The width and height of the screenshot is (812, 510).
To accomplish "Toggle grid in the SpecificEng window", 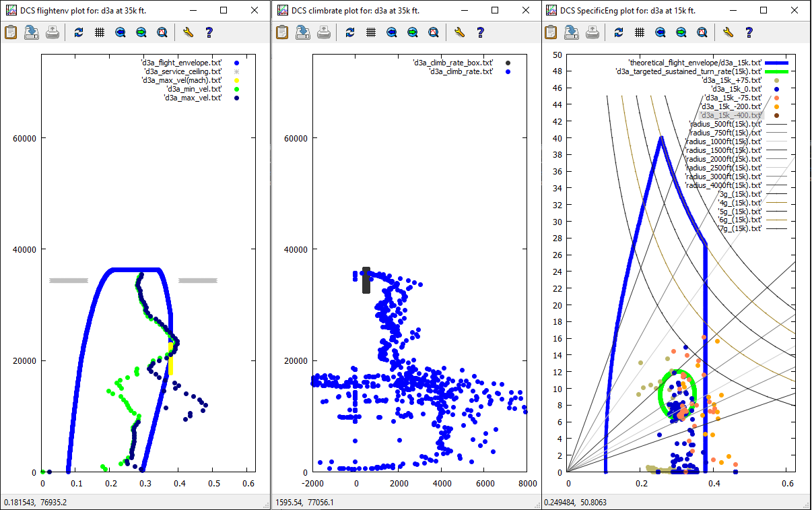I will pos(640,32).
